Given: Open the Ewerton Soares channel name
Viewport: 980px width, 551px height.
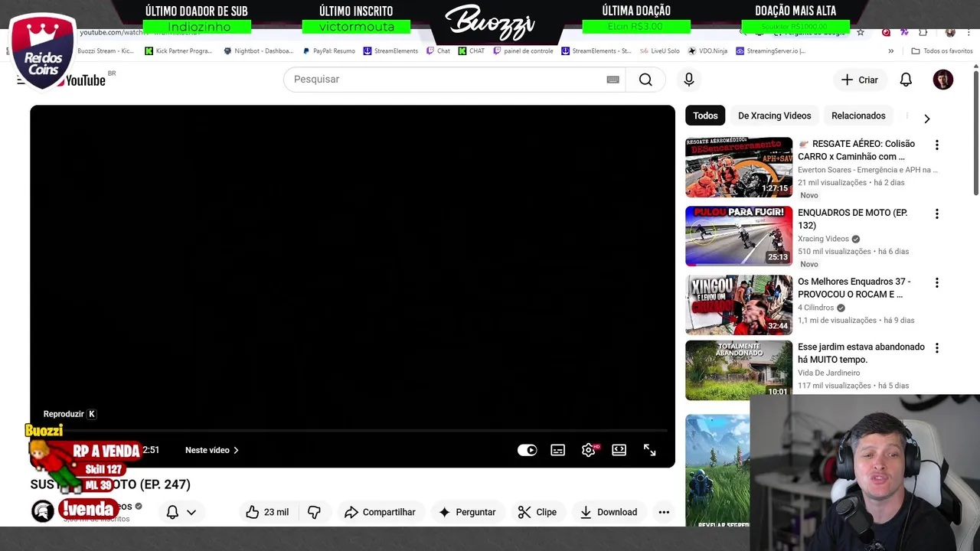Looking at the screenshot, I should tap(867, 170).
